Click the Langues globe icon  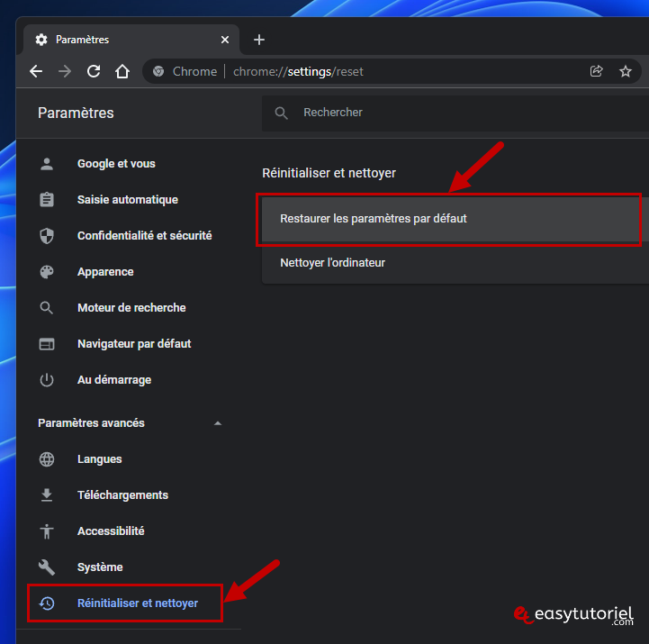tap(47, 458)
